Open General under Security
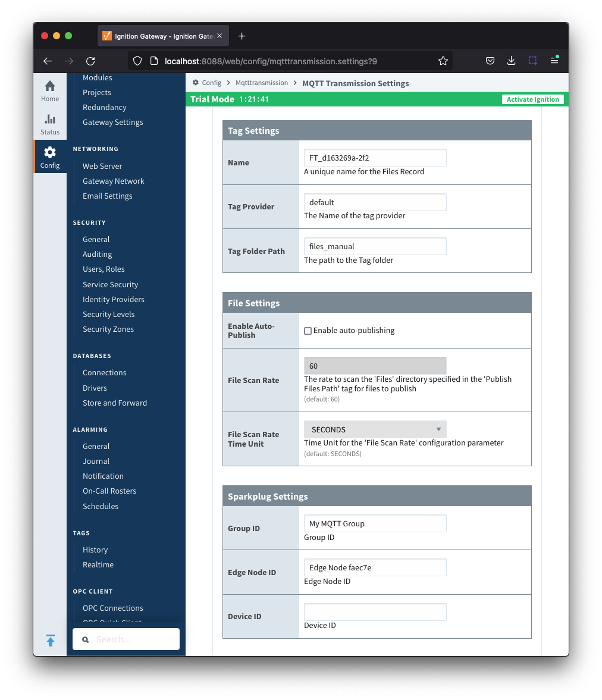Image resolution: width=602 pixels, height=700 pixels. [96, 239]
